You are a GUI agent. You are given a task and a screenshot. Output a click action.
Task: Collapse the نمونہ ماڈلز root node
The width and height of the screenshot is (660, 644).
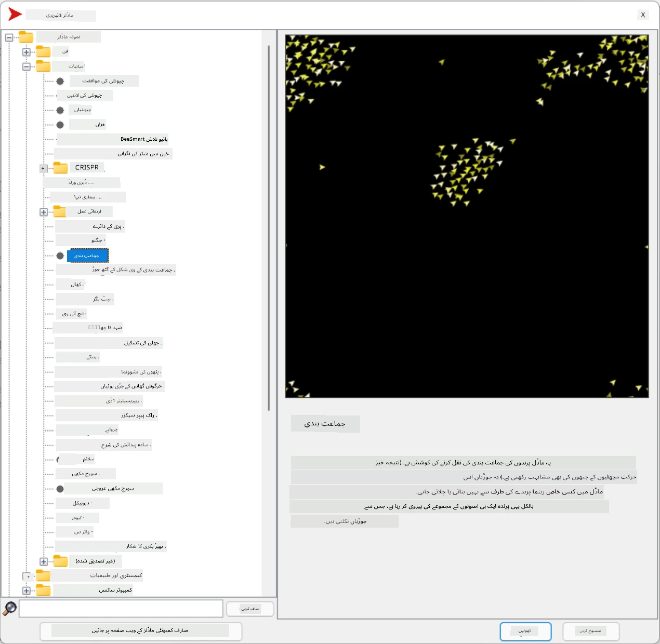tap(9, 37)
